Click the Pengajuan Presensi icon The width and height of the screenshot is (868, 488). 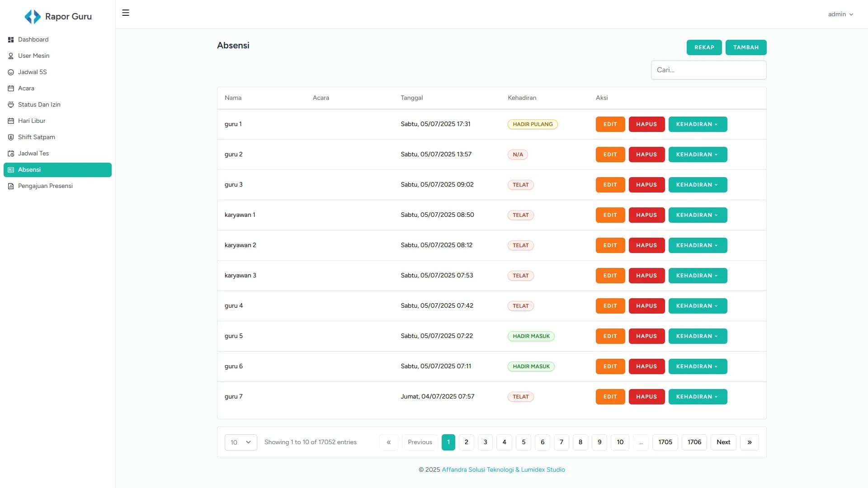(x=11, y=186)
